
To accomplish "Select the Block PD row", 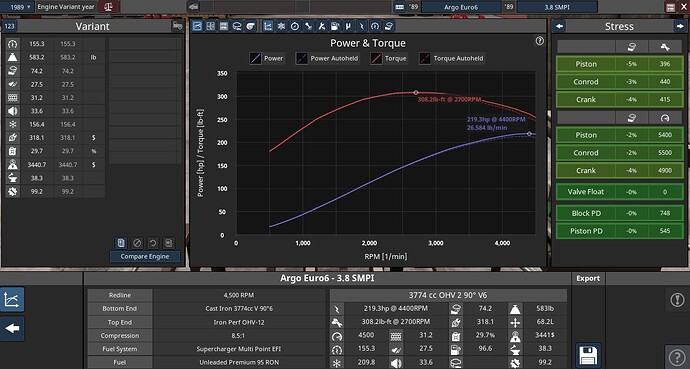I will pos(620,213).
